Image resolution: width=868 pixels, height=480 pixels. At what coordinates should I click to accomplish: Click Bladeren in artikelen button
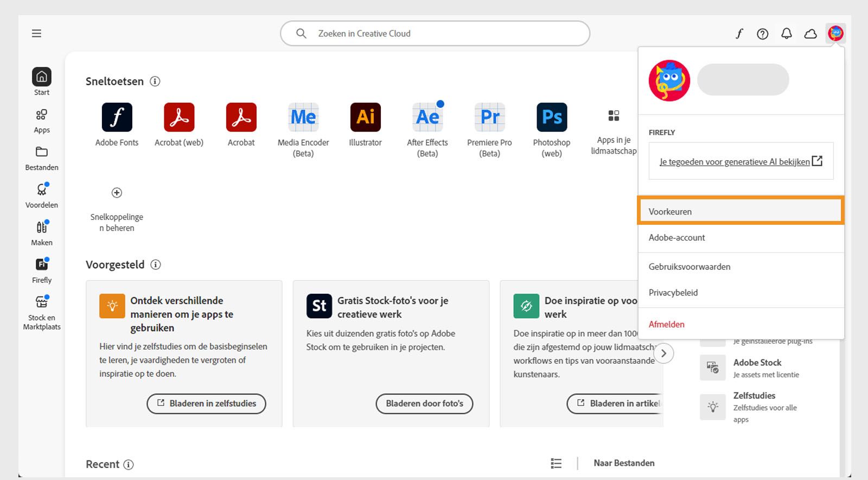615,403
